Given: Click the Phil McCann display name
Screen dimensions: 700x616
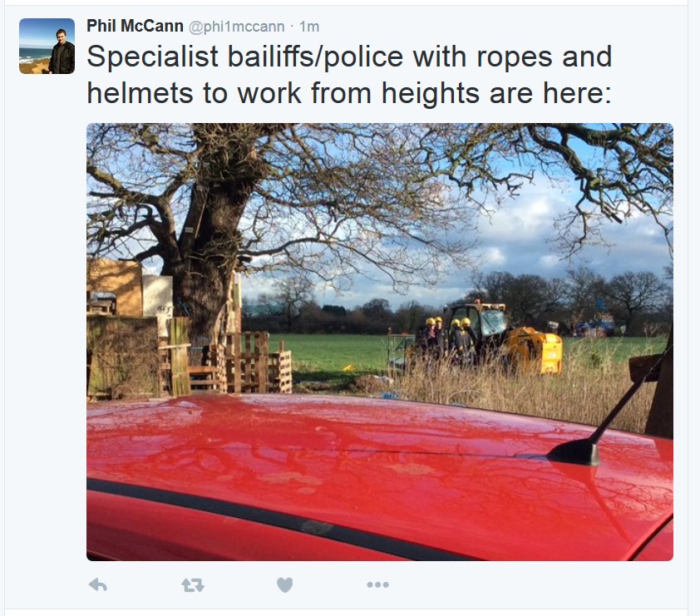Looking at the screenshot, I should [x=135, y=26].
